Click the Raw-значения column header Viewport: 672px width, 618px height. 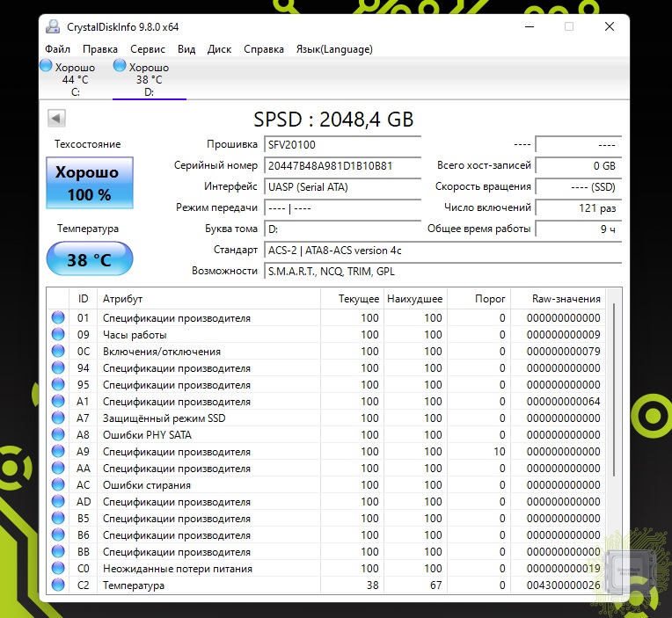coord(566,299)
